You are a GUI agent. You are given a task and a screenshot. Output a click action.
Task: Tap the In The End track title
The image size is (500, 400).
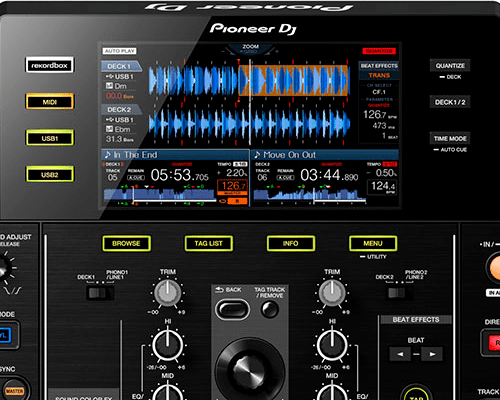click(x=135, y=155)
